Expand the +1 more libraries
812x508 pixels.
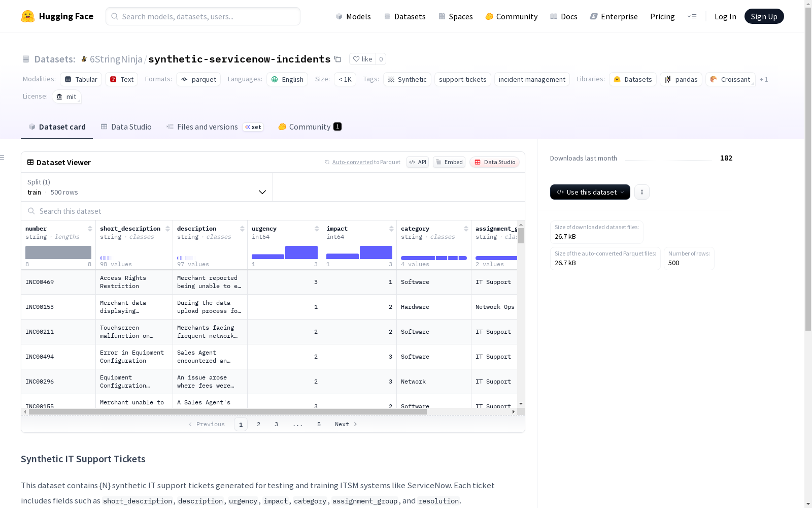pos(764,79)
